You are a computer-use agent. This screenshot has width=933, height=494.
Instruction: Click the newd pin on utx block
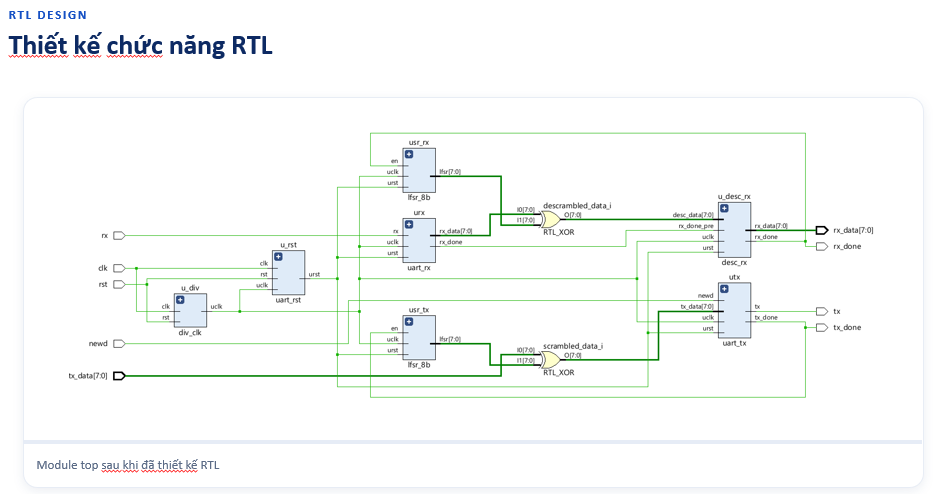[x=705, y=296]
